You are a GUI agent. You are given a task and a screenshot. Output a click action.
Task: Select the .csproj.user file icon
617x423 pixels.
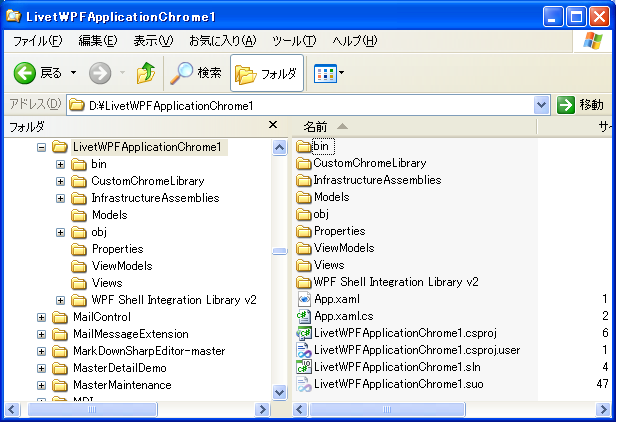click(304, 350)
